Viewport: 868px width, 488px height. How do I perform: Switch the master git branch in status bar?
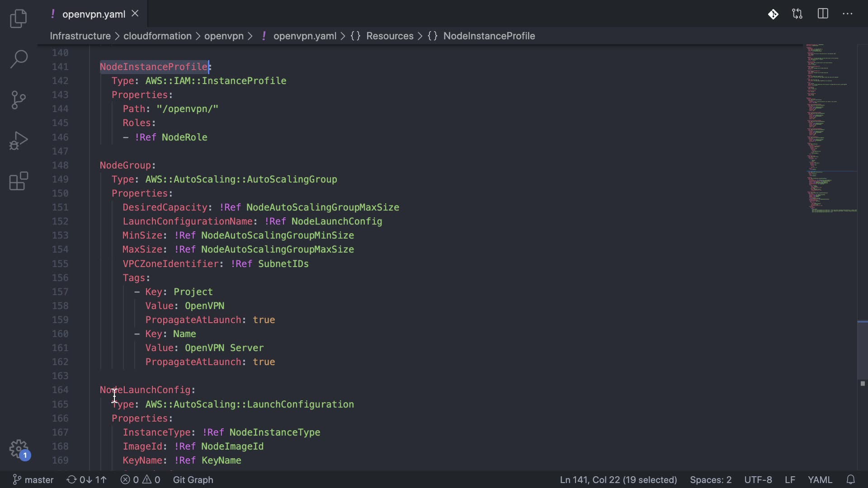pyautogui.click(x=33, y=479)
